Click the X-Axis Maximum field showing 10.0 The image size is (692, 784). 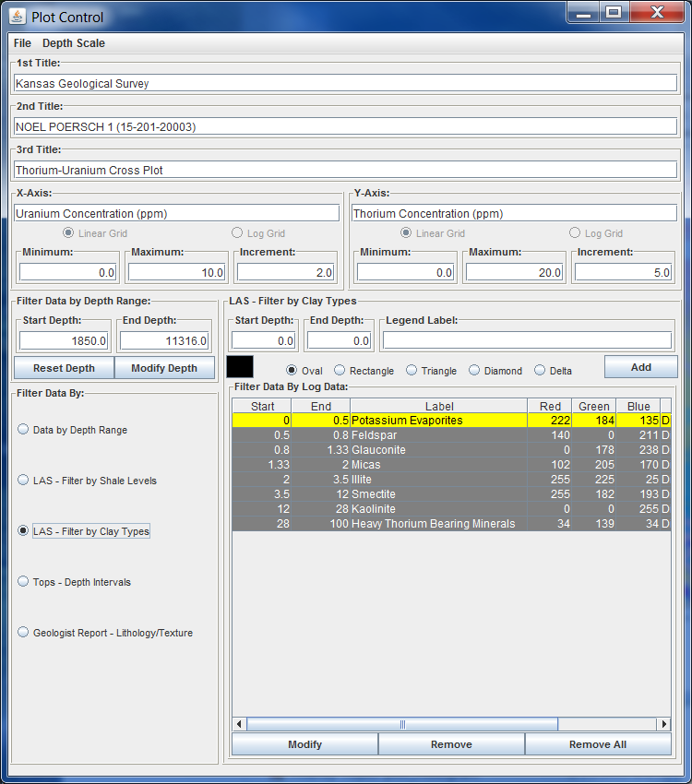(176, 272)
